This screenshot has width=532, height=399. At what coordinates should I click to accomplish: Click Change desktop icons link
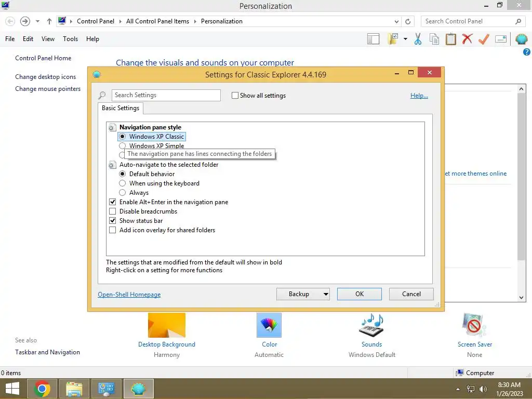click(46, 77)
